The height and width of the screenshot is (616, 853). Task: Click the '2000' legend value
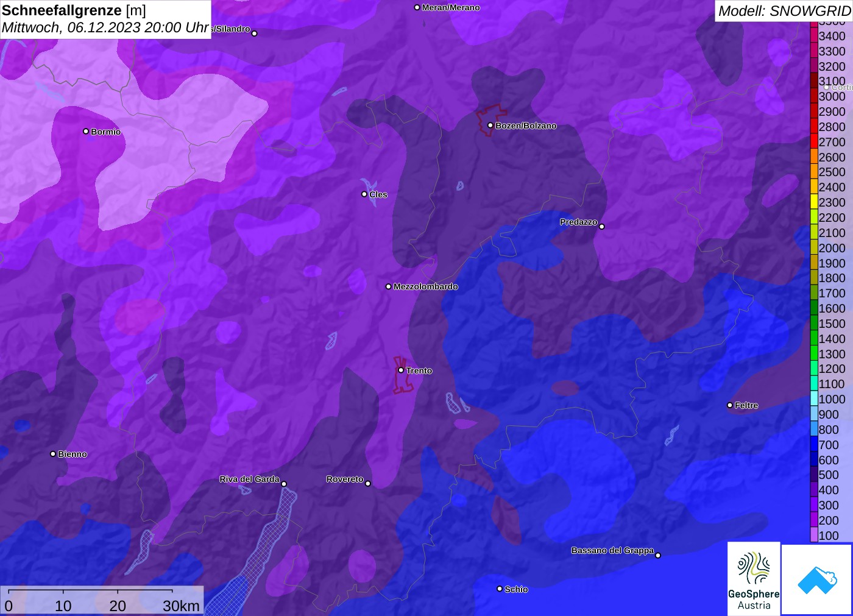tap(832, 247)
